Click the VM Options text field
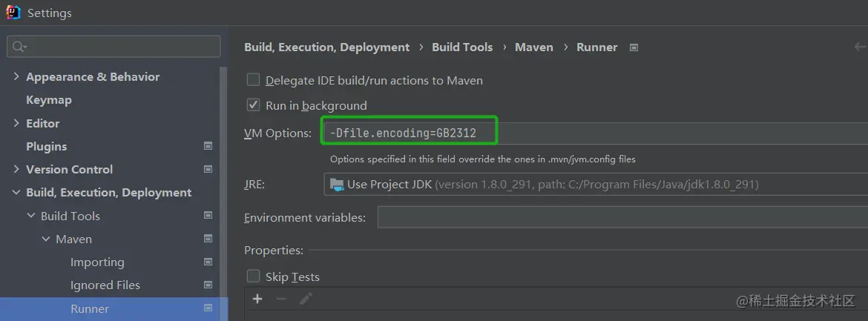 [x=594, y=133]
